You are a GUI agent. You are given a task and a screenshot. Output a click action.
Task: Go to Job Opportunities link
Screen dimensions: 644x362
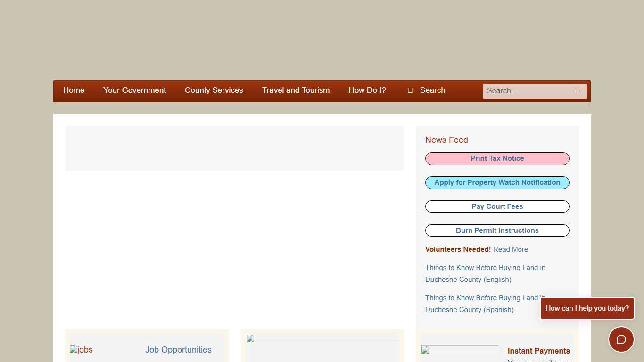[x=178, y=350]
